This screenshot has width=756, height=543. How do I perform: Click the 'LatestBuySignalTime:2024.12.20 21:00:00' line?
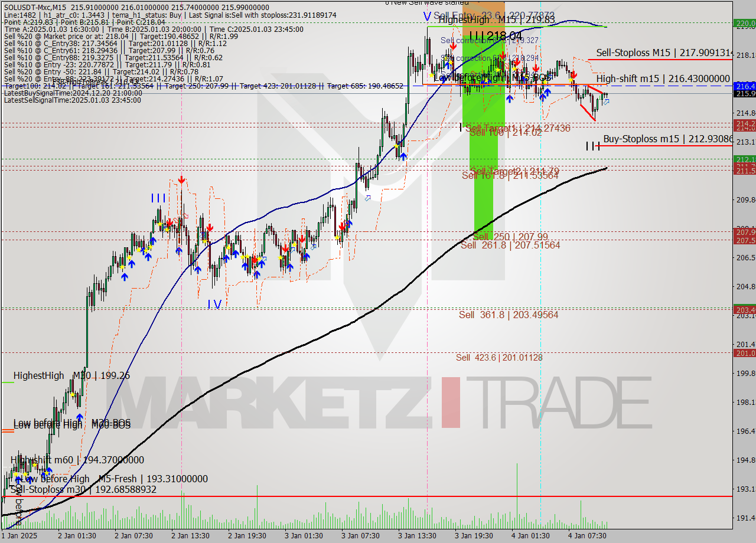[73, 93]
